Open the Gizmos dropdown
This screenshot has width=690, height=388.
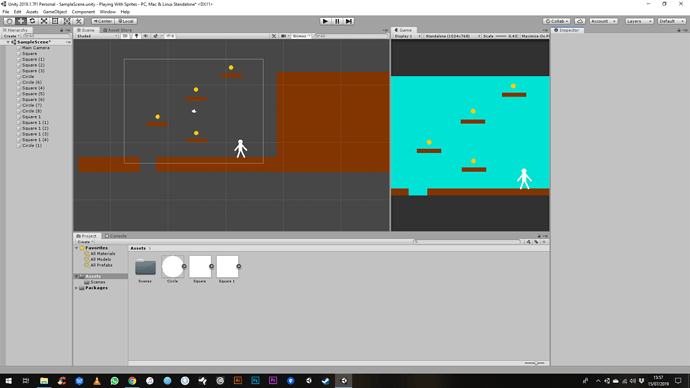pos(301,36)
